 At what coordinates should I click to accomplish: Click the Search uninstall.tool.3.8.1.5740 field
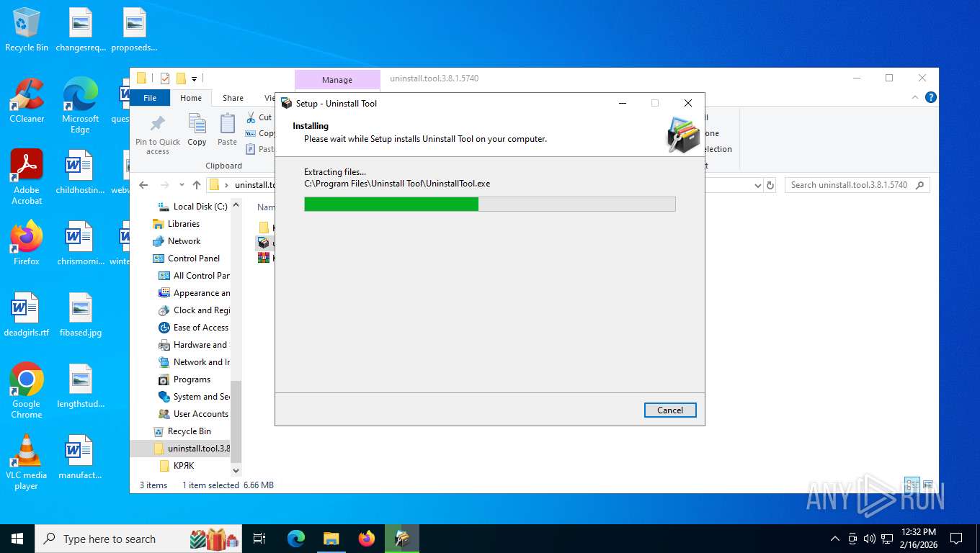pos(857,185)
